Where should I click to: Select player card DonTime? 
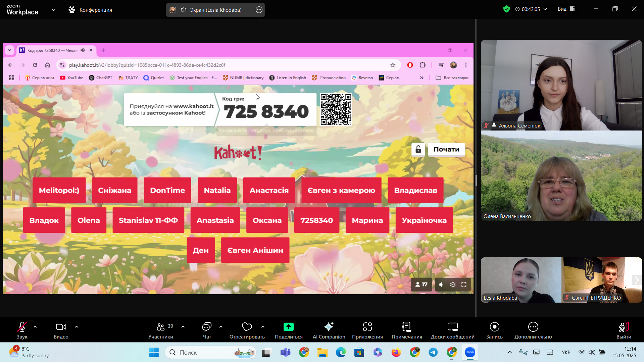[167, 190]
